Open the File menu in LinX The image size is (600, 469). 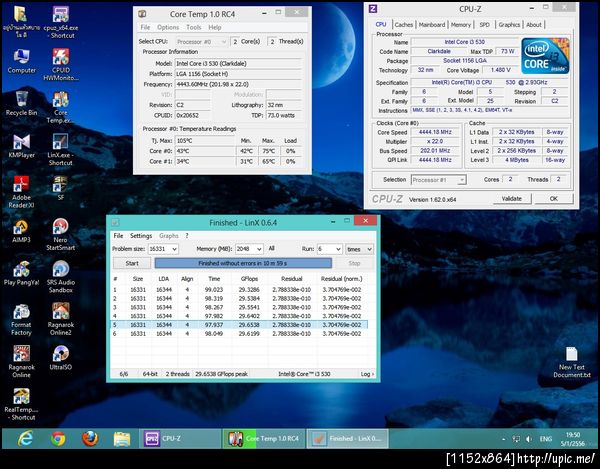coord(118,236)
